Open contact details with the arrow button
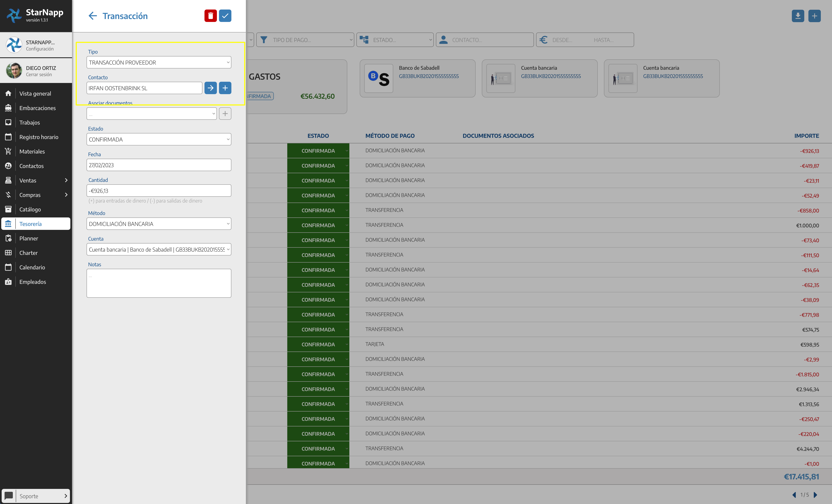832x504 pixels. click(210, 88)
